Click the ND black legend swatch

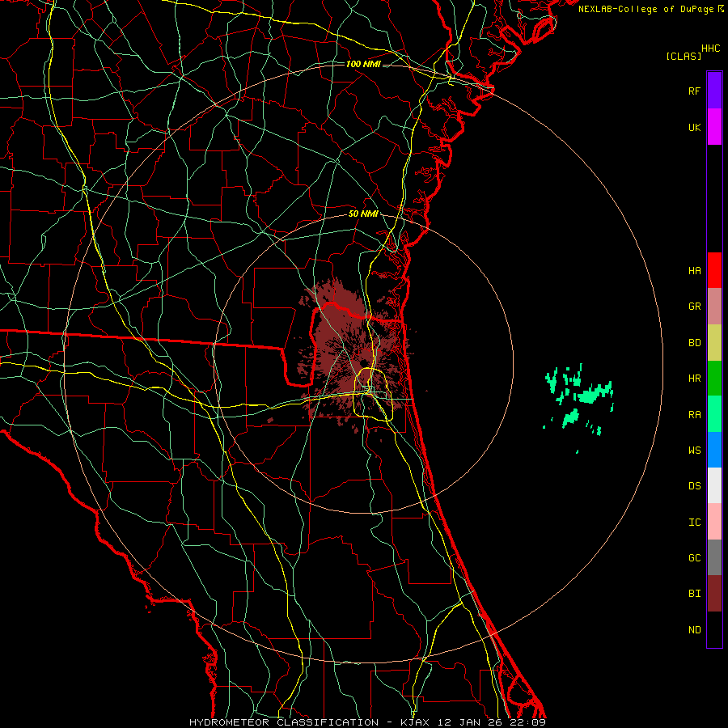[714, 629]
